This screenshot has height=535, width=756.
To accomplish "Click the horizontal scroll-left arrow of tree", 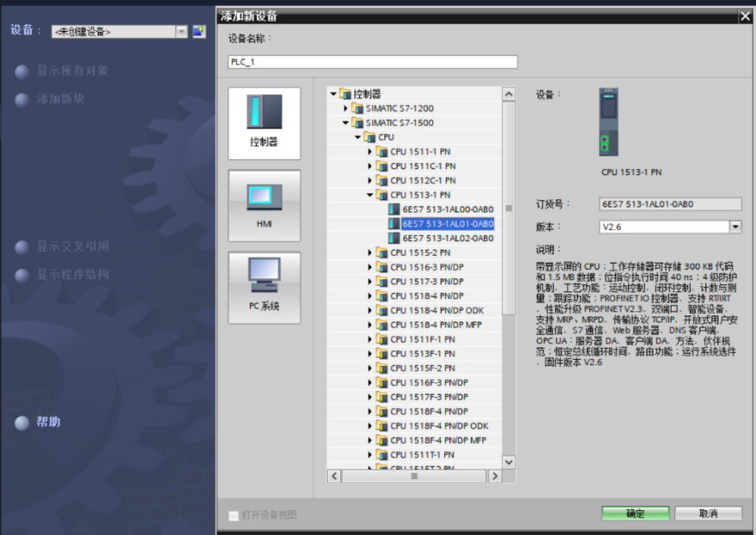I will click(334, 476).
